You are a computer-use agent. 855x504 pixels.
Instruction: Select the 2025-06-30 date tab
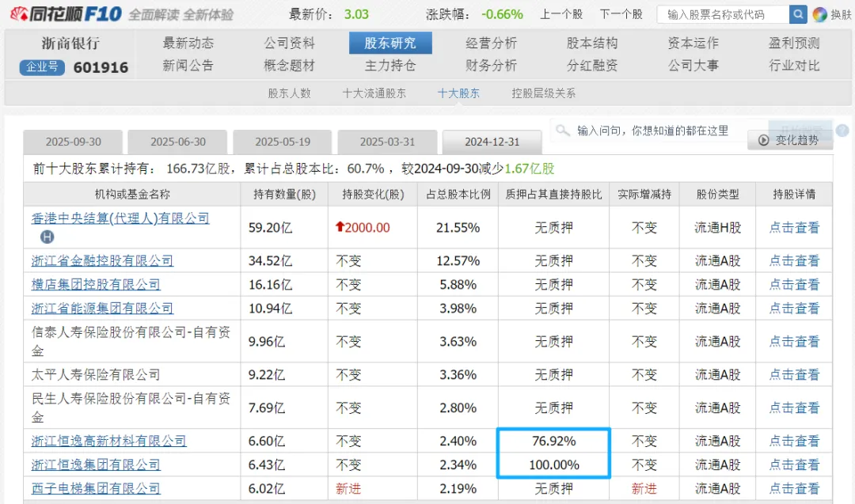(x=178, y=142)
